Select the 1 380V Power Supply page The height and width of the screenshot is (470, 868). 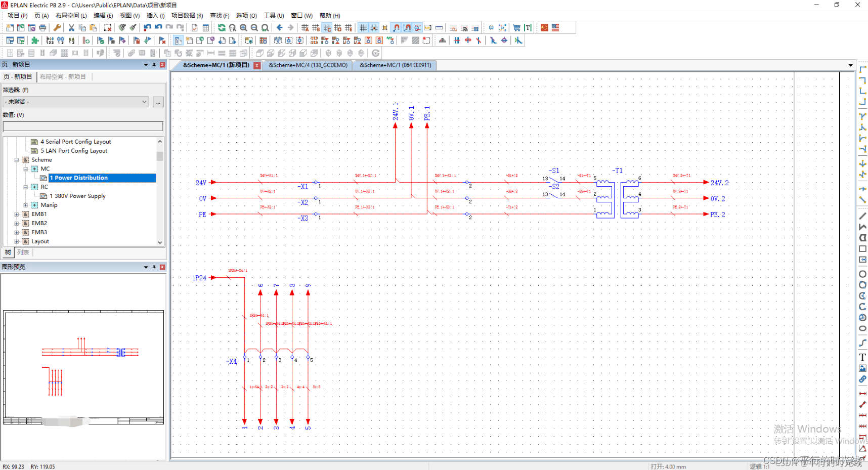pos(77,196)
